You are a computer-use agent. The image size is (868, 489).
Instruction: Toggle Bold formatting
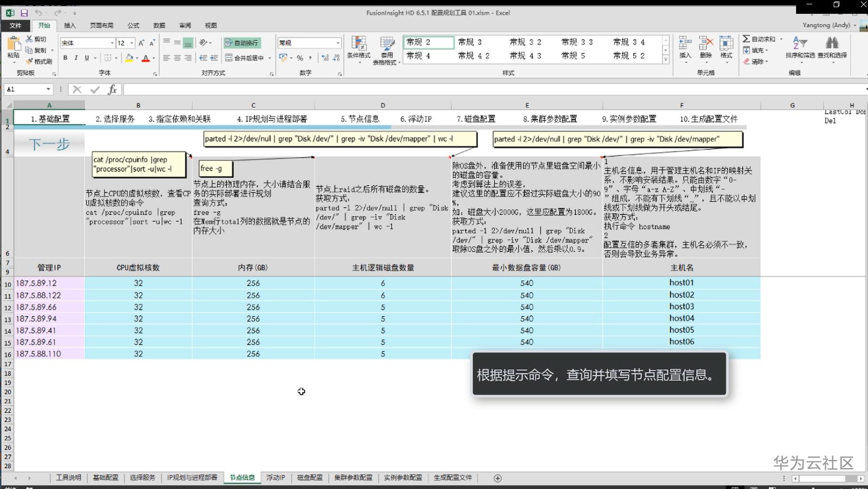[x=65, y=58]
